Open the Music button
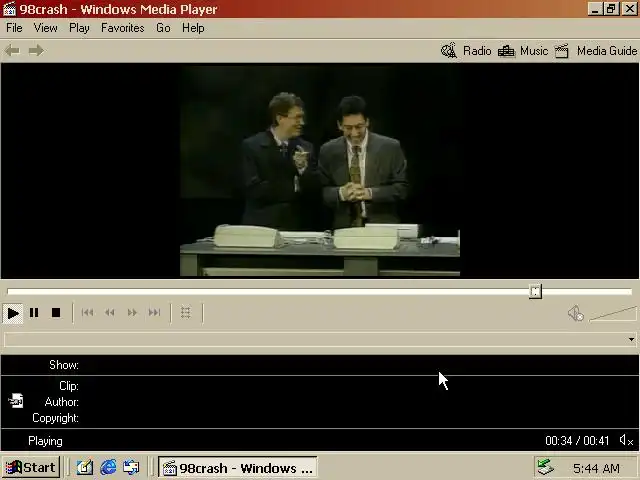Screen dimensions: 640x480 523,51
